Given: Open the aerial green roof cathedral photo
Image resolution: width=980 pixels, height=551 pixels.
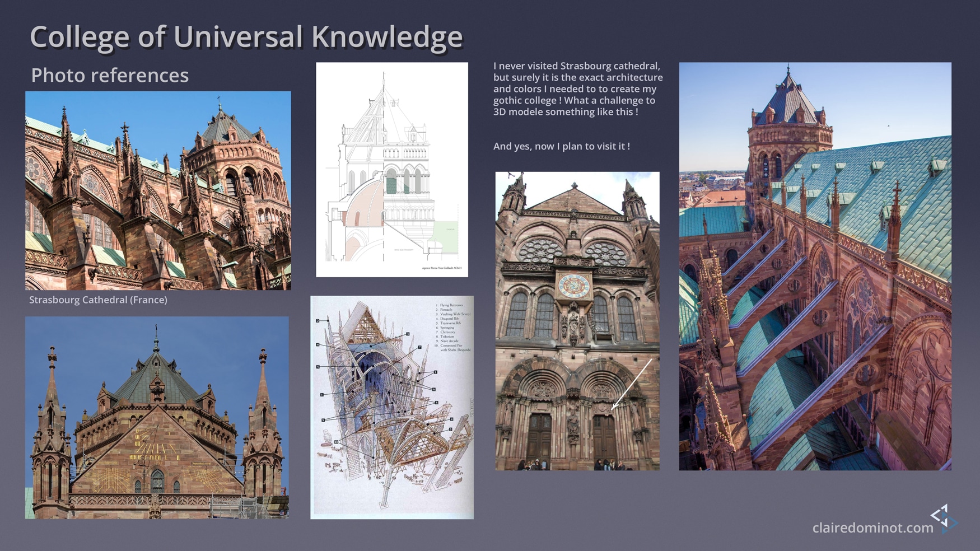Looking at the screenshot, I should (815, 267).
